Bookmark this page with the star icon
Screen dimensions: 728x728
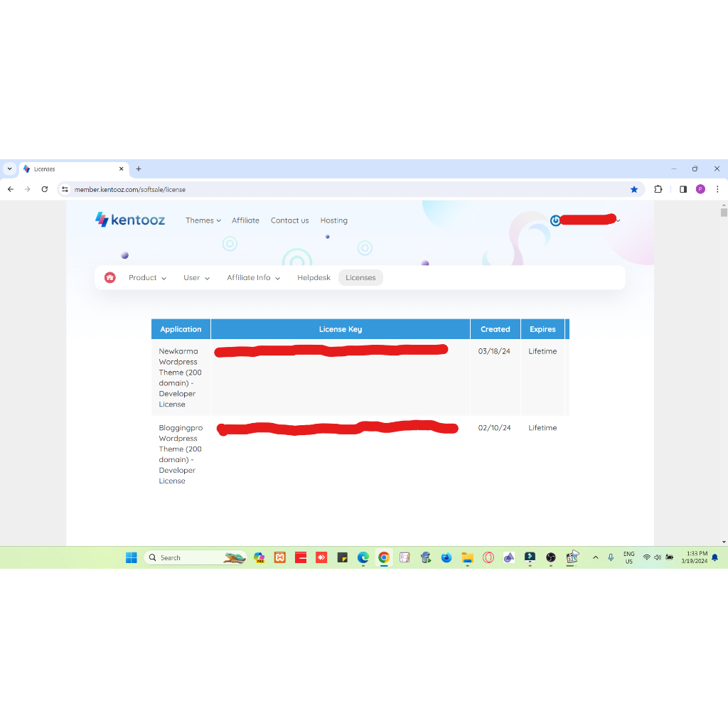633,189
